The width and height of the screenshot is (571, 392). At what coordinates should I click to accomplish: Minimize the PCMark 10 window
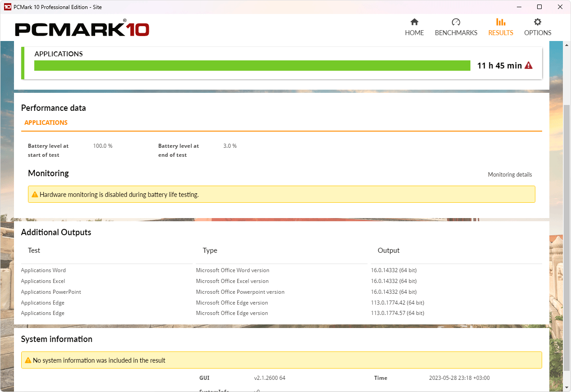519,7
